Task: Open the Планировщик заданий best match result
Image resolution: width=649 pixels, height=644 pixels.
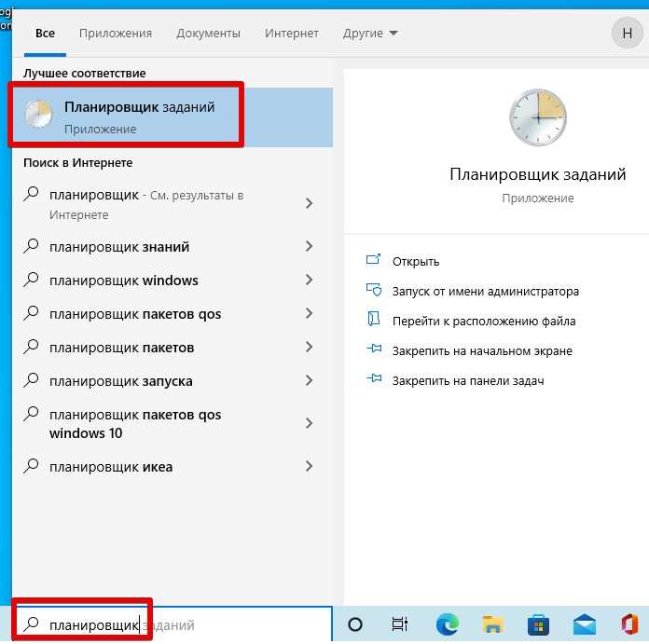Action: point(173,117)
